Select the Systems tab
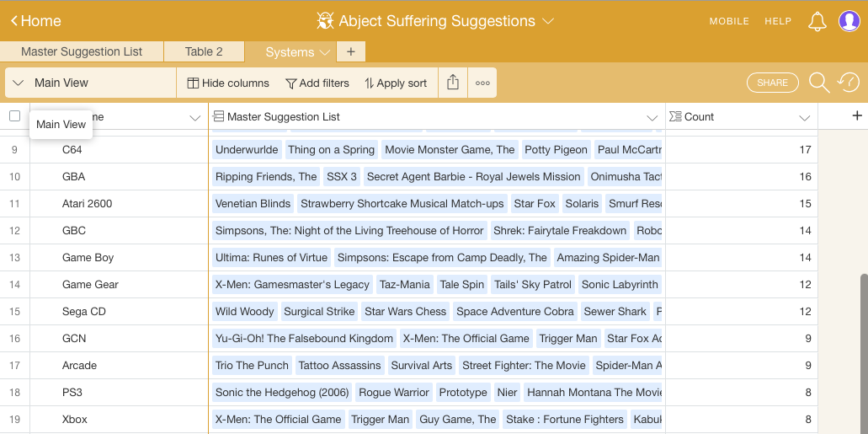This screenshot has height=434, width=868. click(x=290, y=52)
